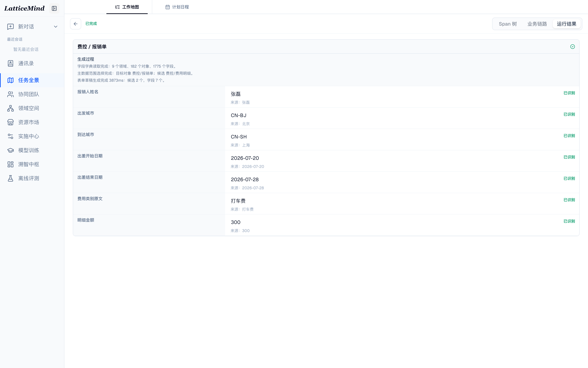Image resolution: width=588 pixels, height=368 pixels.
Task: Click the 新对话 chat icon
Action: (x=10, y=26)
